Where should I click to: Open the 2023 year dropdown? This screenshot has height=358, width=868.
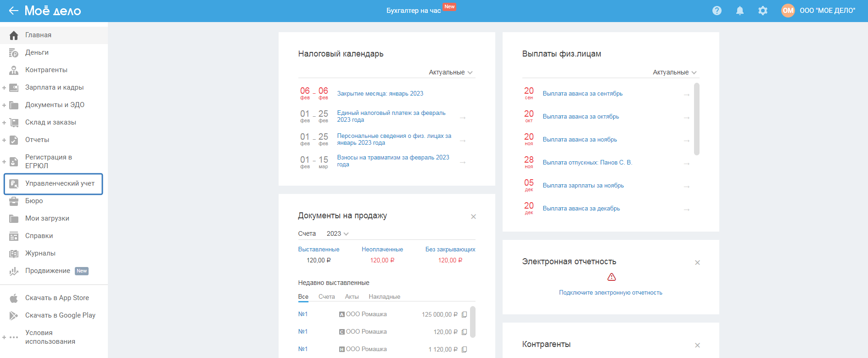[x=338, y=233]
